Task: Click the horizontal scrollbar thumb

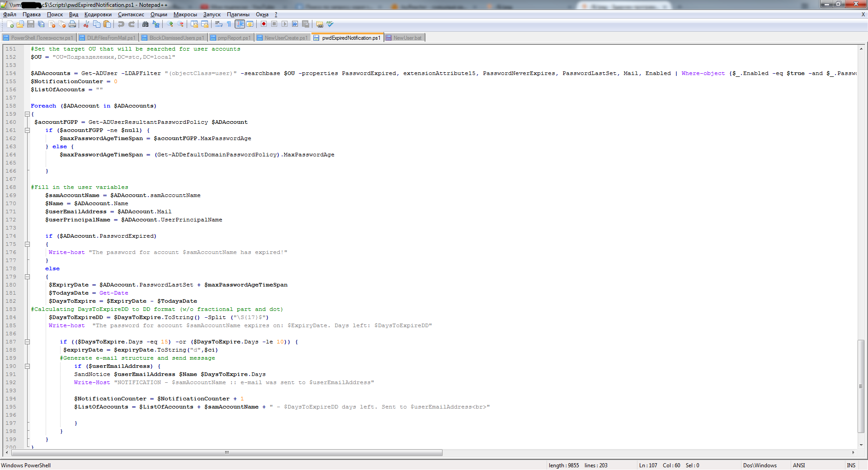Action: tap(226, 452)
